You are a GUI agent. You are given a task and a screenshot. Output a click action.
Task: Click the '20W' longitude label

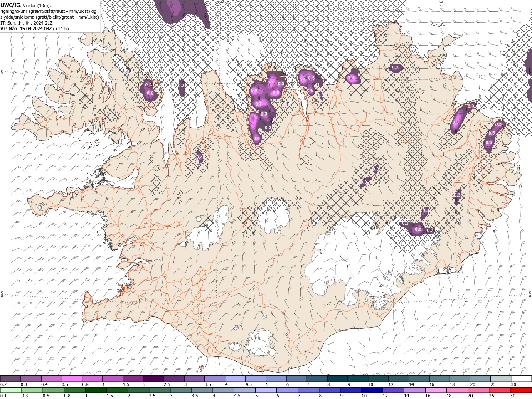point(221,2)
